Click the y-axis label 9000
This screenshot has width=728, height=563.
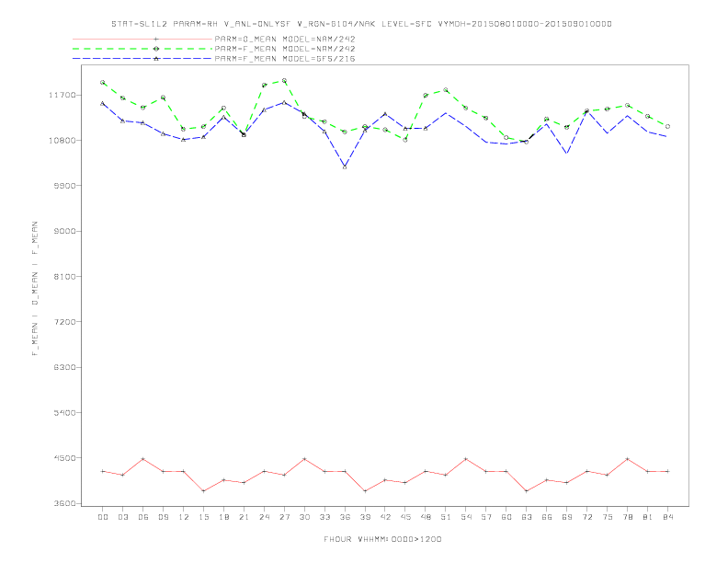point(64,231)
